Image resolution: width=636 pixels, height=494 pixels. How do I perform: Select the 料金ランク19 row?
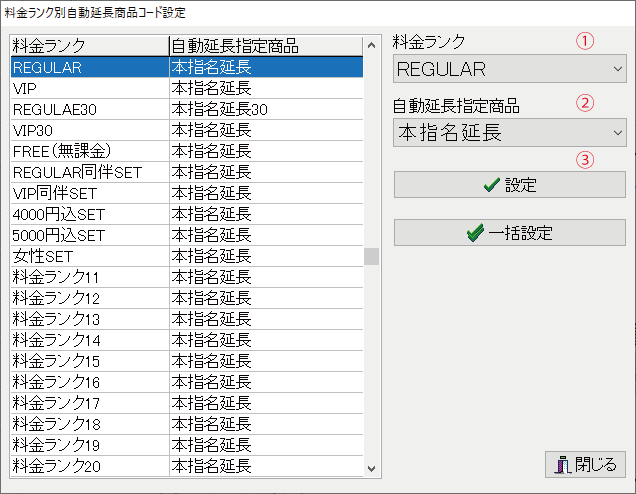coord(187,447)
